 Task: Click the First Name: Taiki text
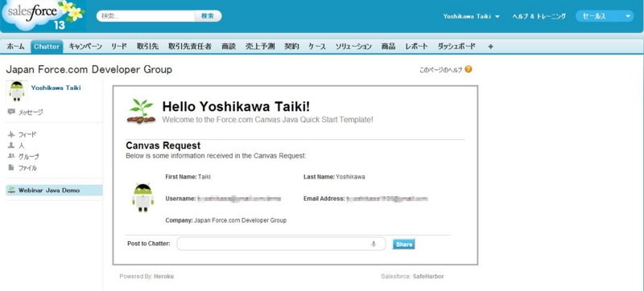188,177
